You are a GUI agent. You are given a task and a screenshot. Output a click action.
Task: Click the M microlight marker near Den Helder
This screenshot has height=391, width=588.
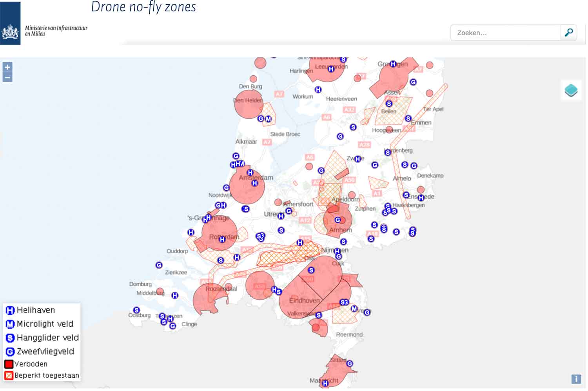268,119
